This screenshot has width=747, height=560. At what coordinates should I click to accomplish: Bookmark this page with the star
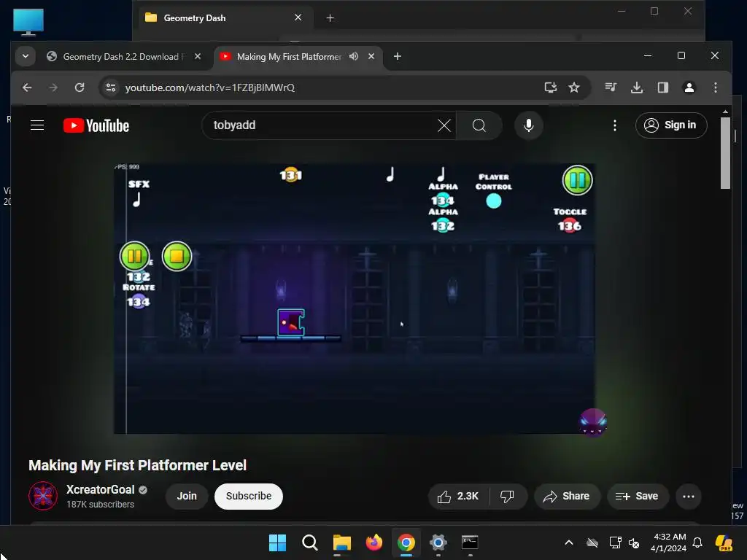pyautogui.click(x=574, y=87)
